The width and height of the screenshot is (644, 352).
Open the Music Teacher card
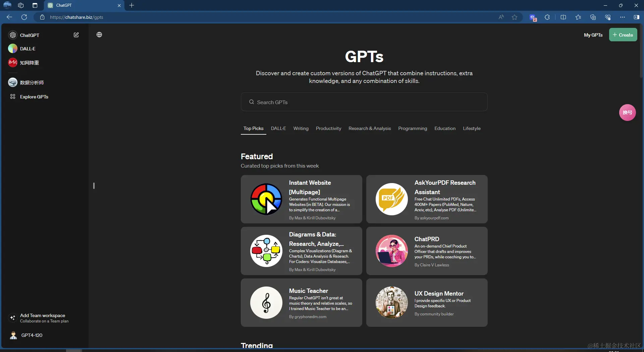301,303
